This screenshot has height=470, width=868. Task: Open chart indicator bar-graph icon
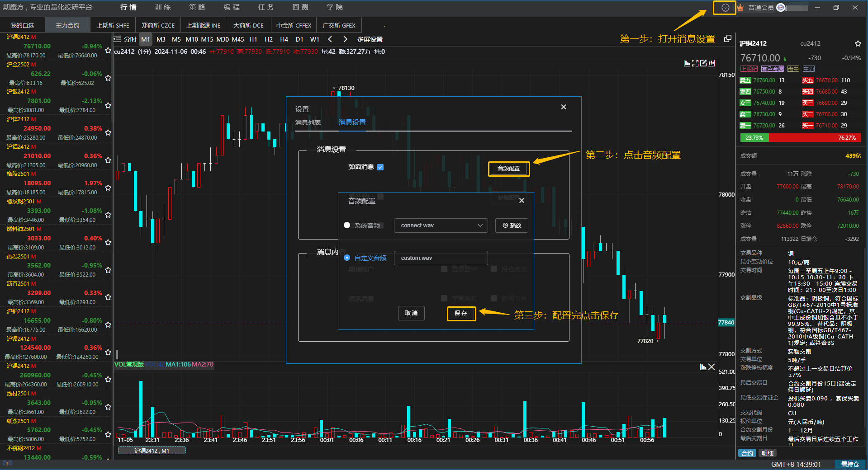click(x=687, y=63)
